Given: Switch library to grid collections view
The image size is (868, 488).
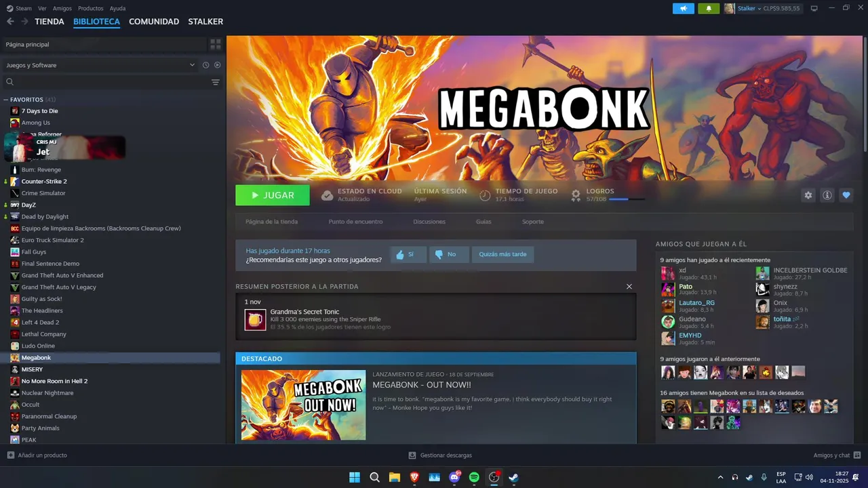Looking at the screenshot, I should tap(216, 44).
